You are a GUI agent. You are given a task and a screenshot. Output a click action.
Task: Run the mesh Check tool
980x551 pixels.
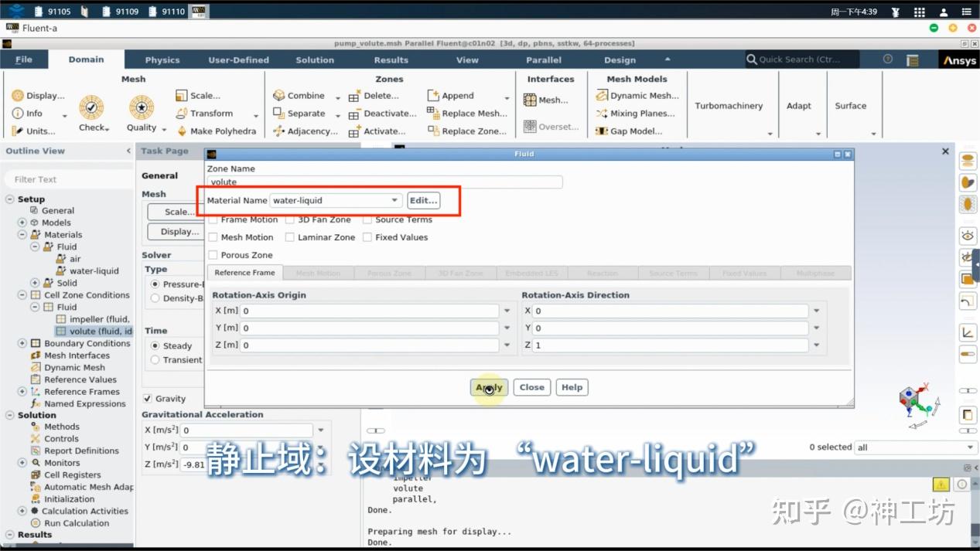pyautogui.click(x=92, y=113)
